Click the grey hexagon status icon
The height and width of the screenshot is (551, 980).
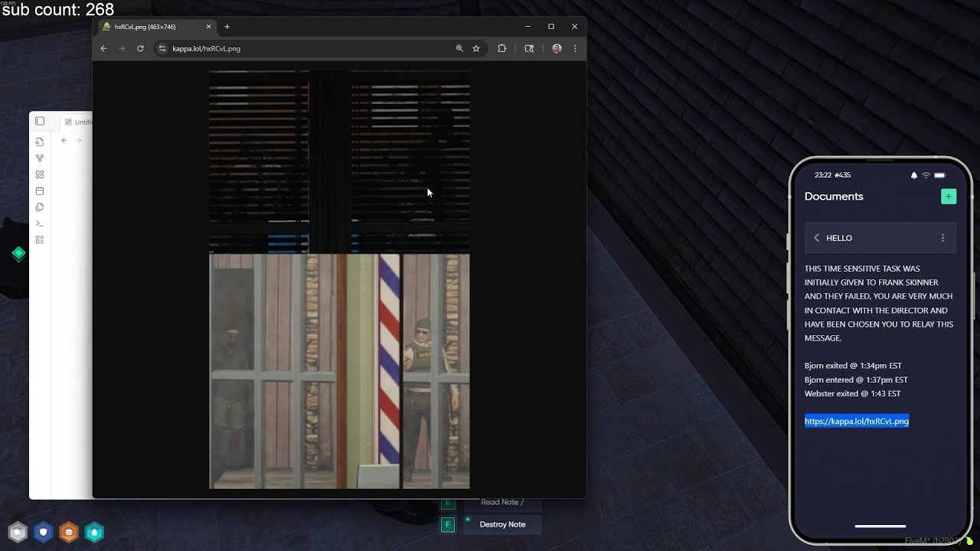pyautogui.click(x=18, y=532)
